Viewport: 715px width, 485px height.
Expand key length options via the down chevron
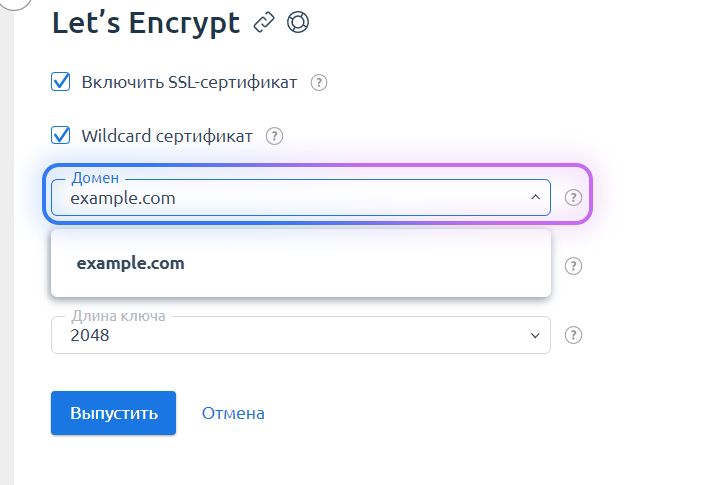535,335
